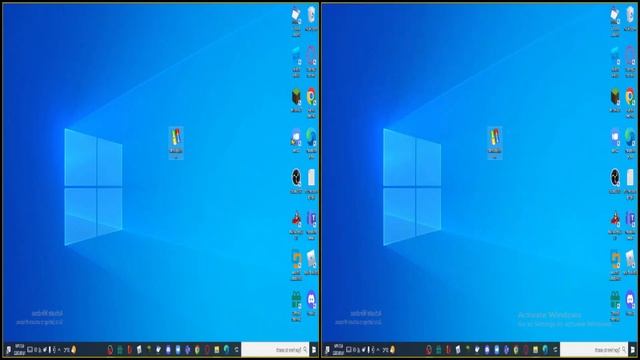Select the blue-and-yellow Python shortcut on left desktop
This screenshot has width=640, height=360.
click(296, 260)
